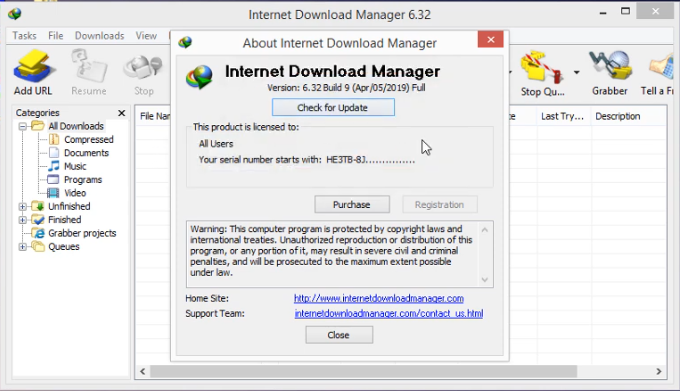Open the Home Site hyperlink
Viewport: 680px width, 391px height.
point(379,298)
